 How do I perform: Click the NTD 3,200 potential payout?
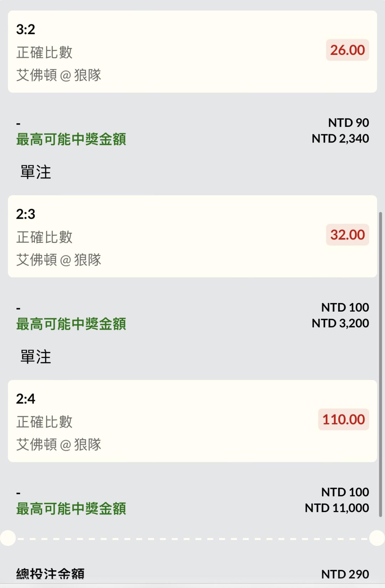pyautogui.click(x=340, y=323)
